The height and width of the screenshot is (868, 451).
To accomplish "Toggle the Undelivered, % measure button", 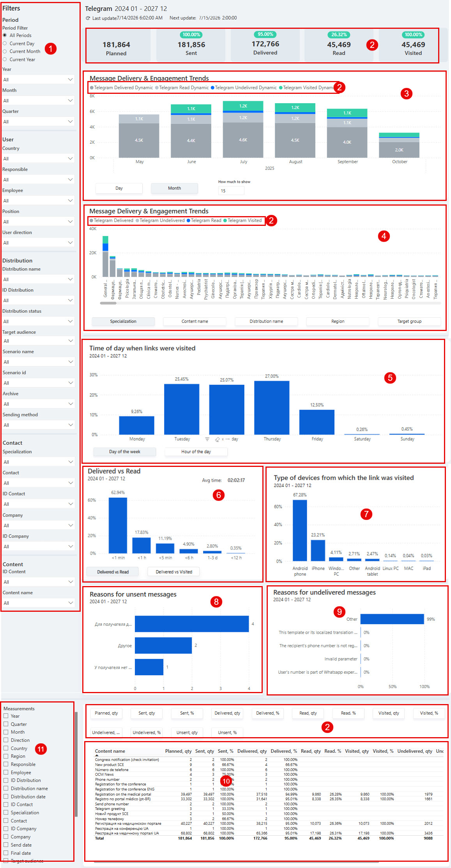I will tap(147, 732).
